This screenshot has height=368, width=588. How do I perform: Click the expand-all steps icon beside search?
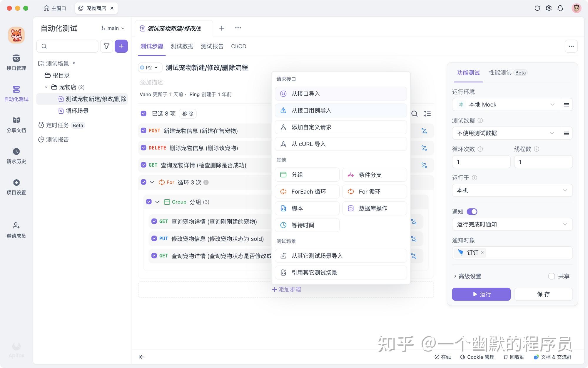[427, 114]
